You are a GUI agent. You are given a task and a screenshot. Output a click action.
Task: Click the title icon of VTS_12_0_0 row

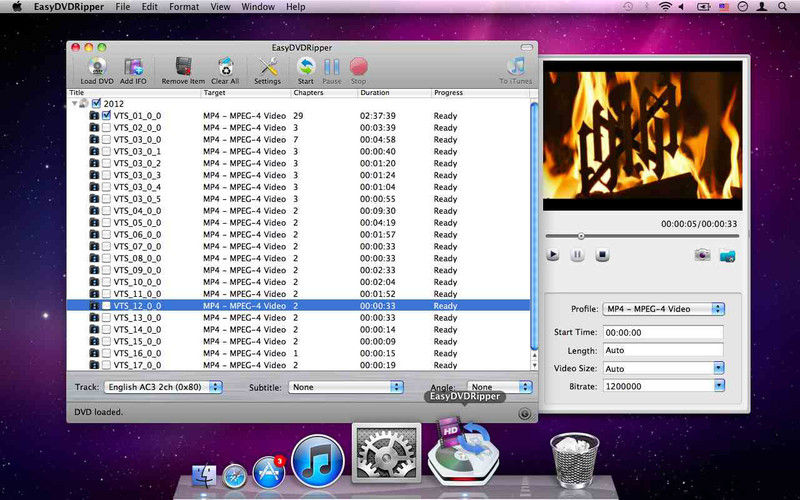coord(94,306)
